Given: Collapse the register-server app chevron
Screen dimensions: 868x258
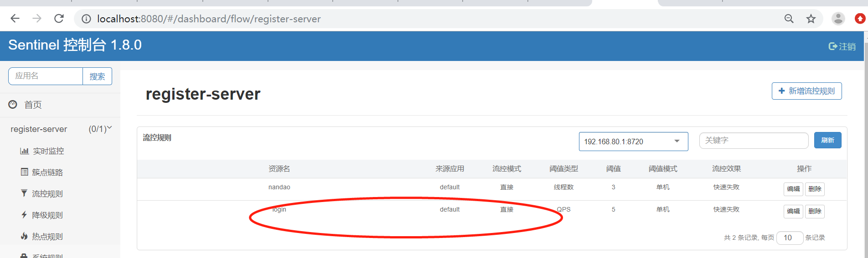Looking at the screenshot, I should (x=109, y=128).
